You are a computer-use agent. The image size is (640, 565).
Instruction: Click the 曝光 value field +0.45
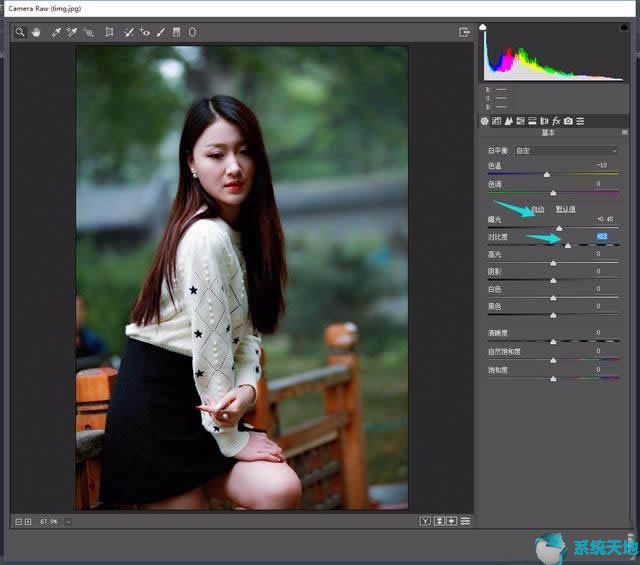tap(604, 219)
